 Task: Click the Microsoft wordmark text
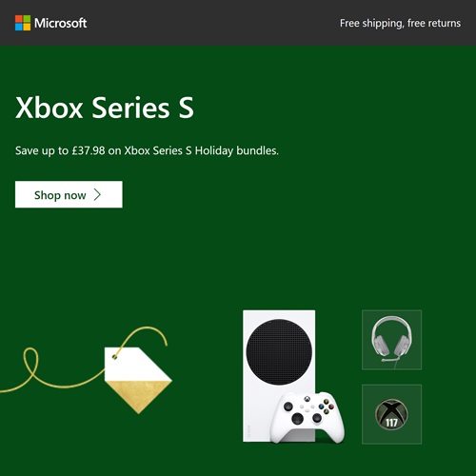(60, 23)
